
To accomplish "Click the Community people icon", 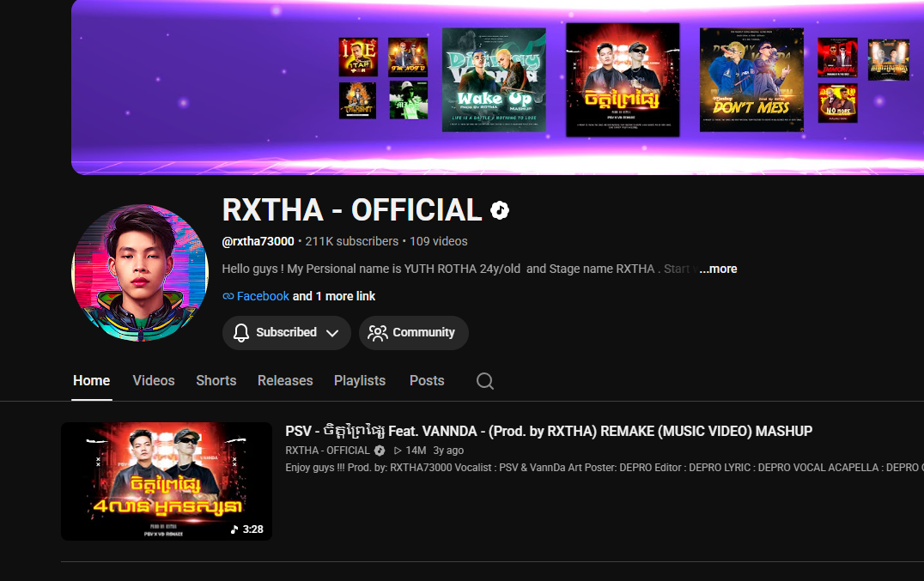I will point(378,333).
